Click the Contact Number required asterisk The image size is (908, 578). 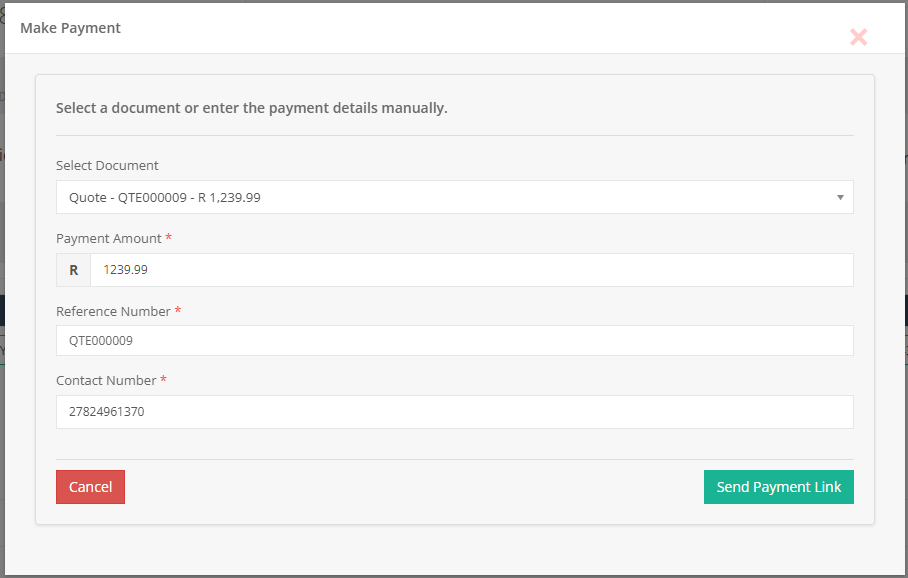[x=164, y=380]
